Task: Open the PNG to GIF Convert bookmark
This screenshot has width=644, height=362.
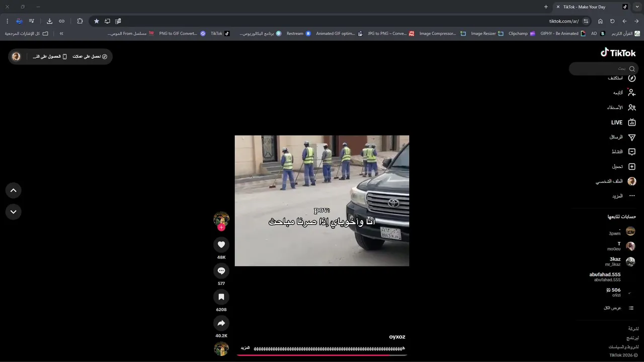Action: click(182, 34)
